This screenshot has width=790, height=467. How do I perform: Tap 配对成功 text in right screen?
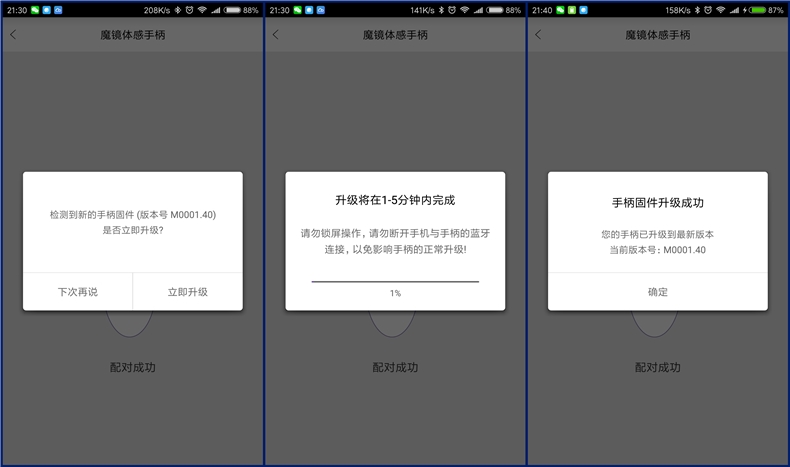tap(657, 367)
